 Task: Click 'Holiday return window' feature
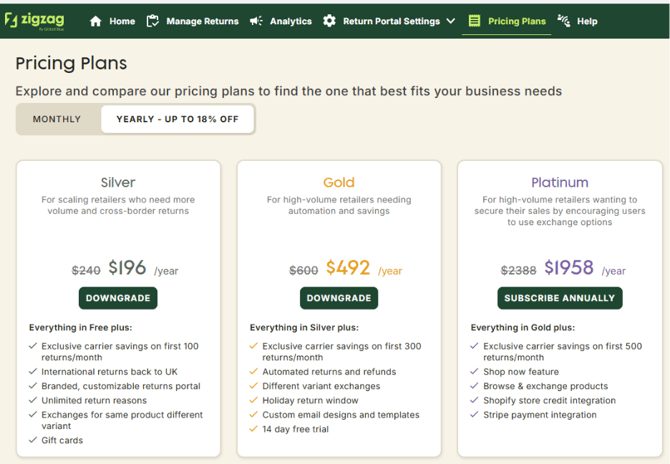(310, 400)
